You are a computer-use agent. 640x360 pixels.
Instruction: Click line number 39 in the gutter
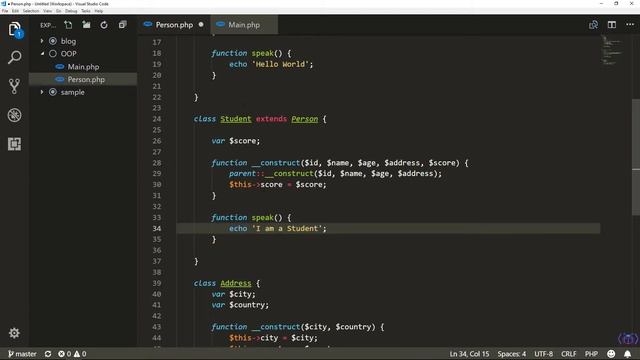157,283
